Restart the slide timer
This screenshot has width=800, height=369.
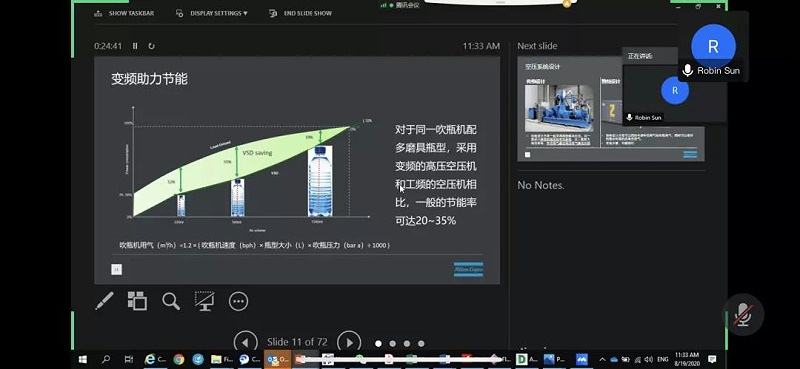(152, 46)
